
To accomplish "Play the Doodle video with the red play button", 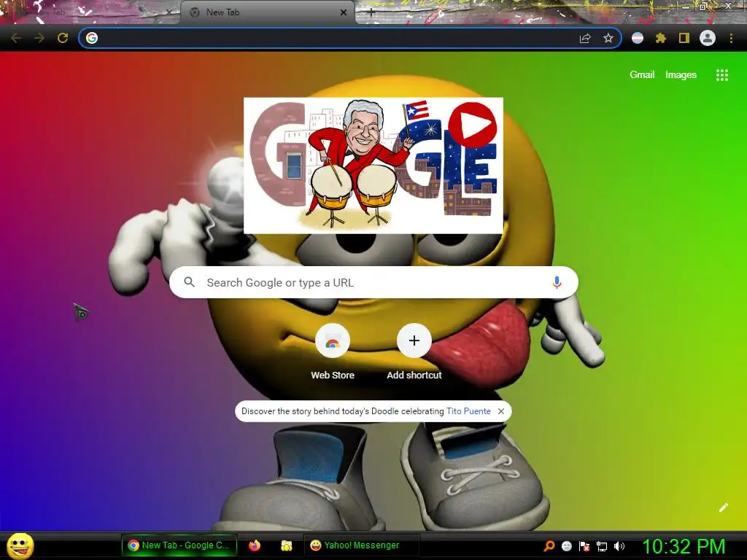I will click(x=473, y=125).
